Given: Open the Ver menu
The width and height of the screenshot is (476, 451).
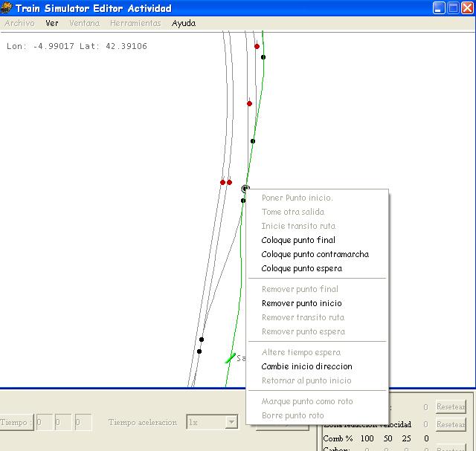Looking at the screenshot, I should 52,23.
